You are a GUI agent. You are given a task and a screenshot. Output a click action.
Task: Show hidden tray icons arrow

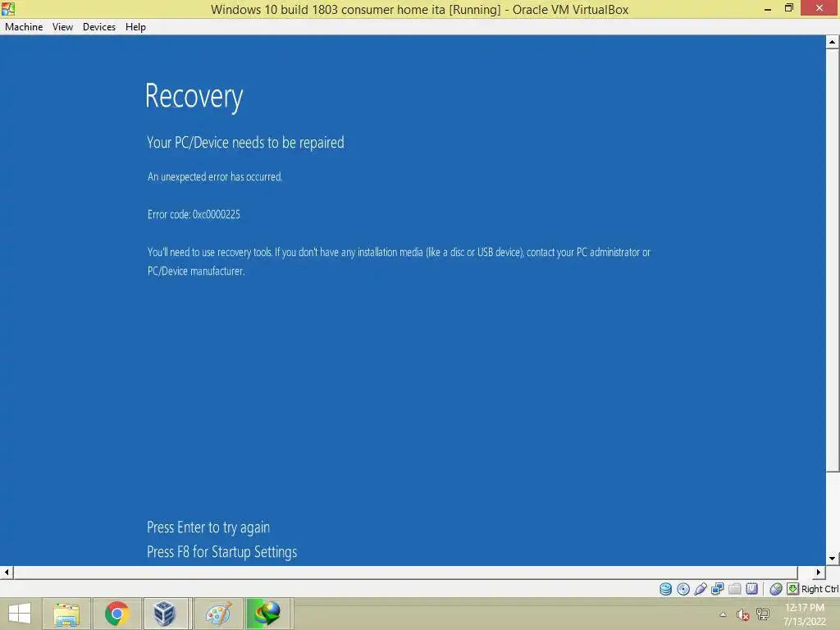click(724, 614)
